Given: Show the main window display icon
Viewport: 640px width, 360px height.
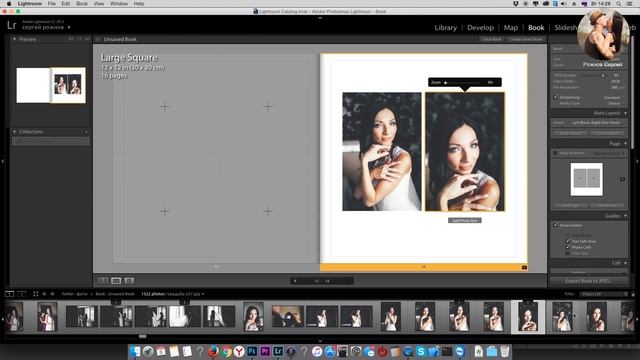Looking at the screenshot, I should coord(9,294).
